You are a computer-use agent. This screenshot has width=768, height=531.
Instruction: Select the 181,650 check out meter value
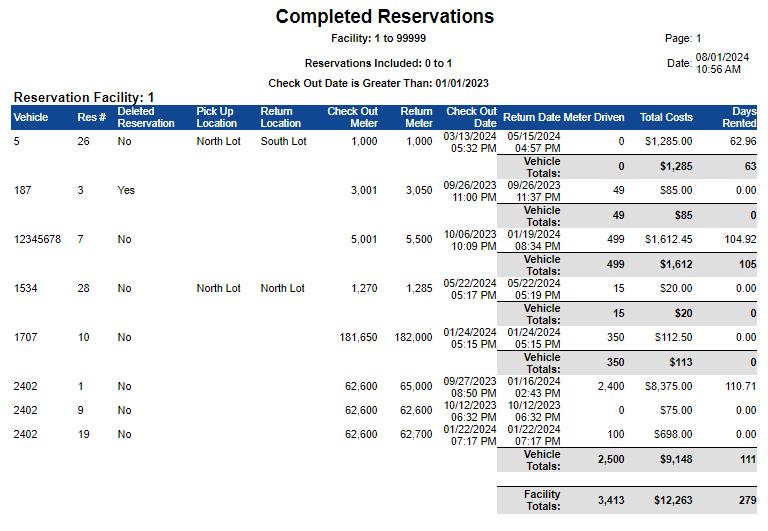pos(357,337)
